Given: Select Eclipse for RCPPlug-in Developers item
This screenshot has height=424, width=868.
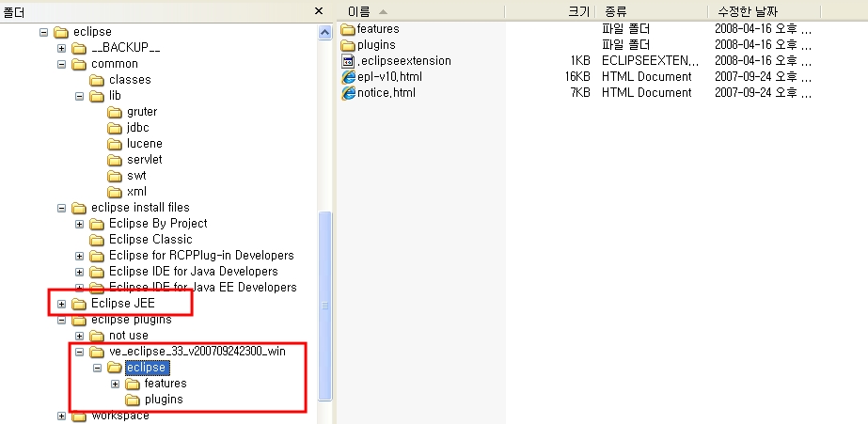Looking at the screenshot, I should pos(201,256).
